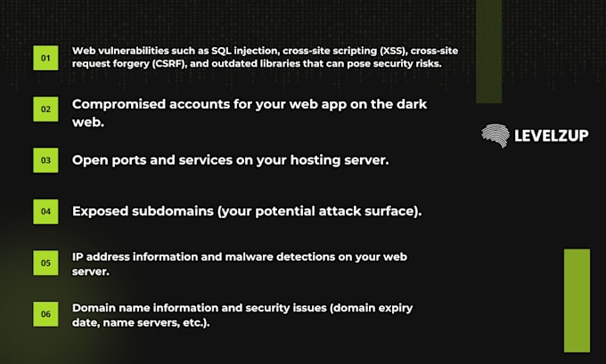Image resolution: width=606 pixels, height=364 pixels.
Task: Click the compromised accounts dark web item
Action: 250,113
